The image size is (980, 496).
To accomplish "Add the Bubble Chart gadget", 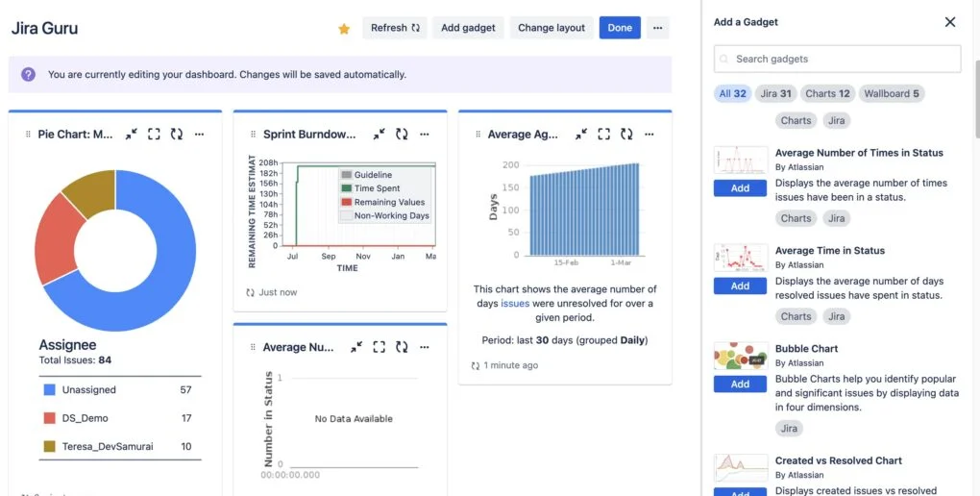I will tap(740, 384).
